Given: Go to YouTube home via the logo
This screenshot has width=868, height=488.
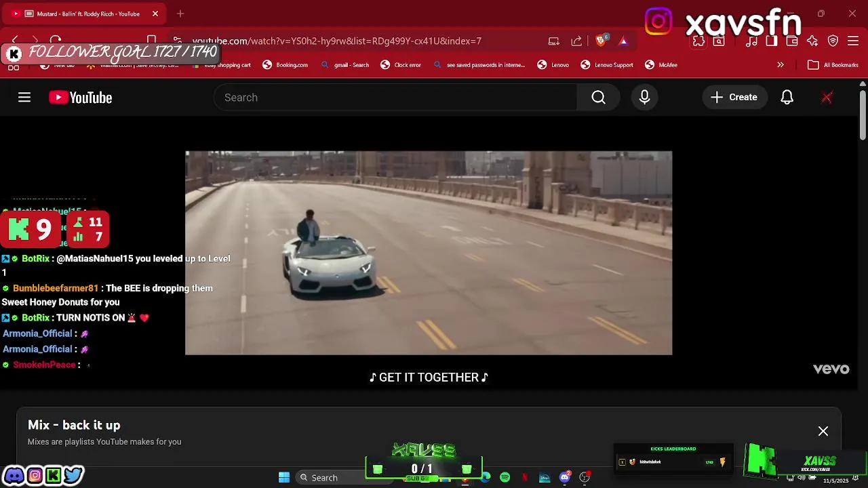Looking at the screenshot, I should coord(80,98).
